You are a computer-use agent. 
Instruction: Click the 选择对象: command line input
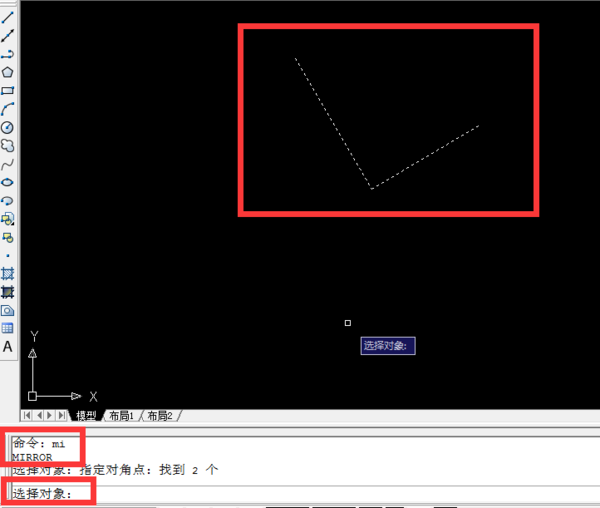tap(305, 494)
